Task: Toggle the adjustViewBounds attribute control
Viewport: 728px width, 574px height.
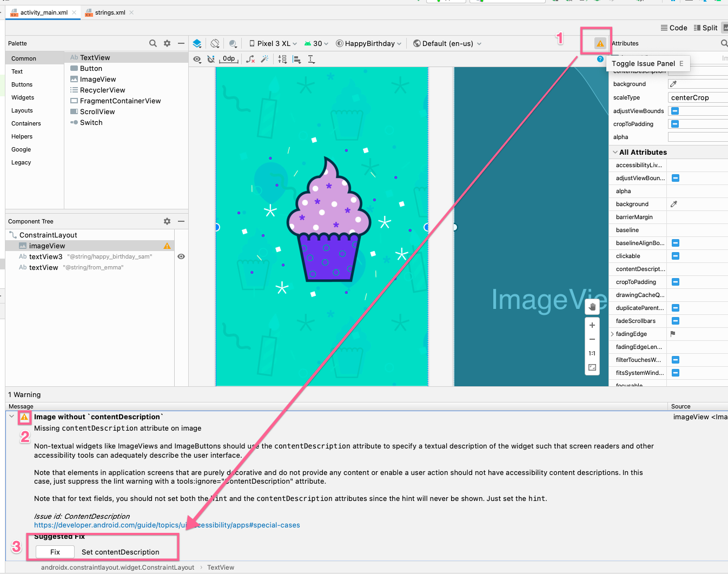Action: 675,110
